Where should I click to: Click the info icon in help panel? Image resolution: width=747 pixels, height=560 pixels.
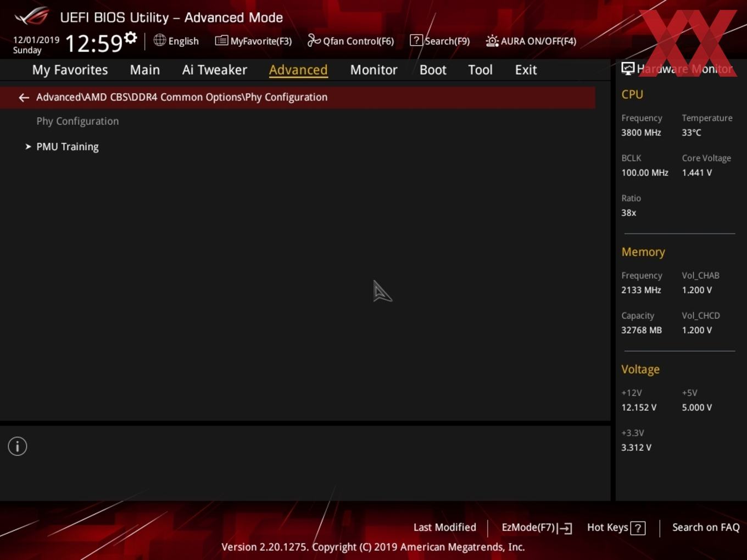tap(18, 446)
